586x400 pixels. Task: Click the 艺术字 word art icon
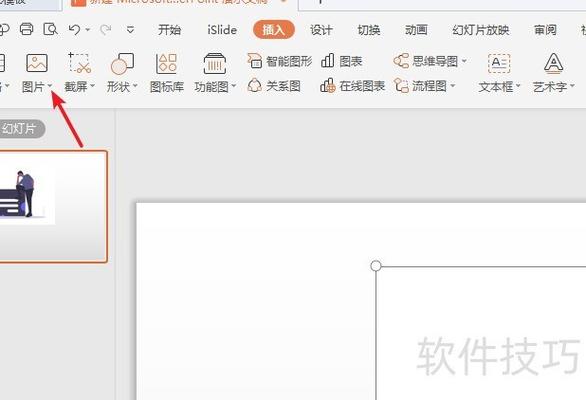[x=553, y=63]
